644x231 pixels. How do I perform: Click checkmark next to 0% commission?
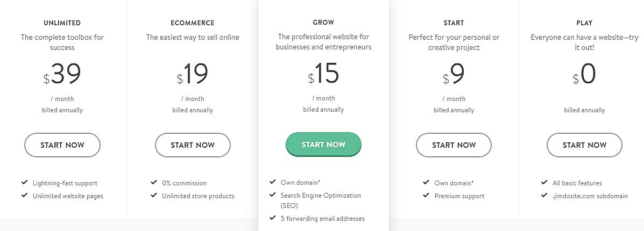[x=154, y=183]
